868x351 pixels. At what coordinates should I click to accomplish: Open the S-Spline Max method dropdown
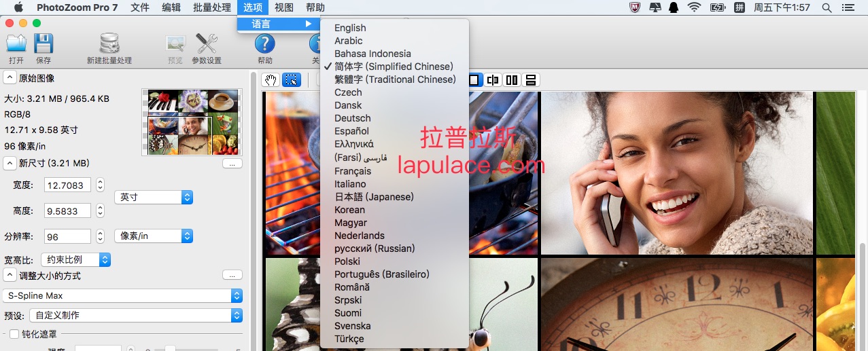tap(122, 296)
